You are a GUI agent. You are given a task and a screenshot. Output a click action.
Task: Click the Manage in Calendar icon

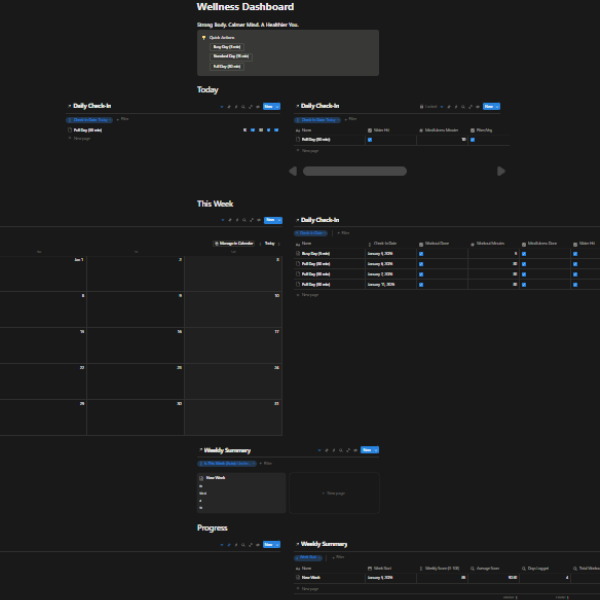point(217,243)
